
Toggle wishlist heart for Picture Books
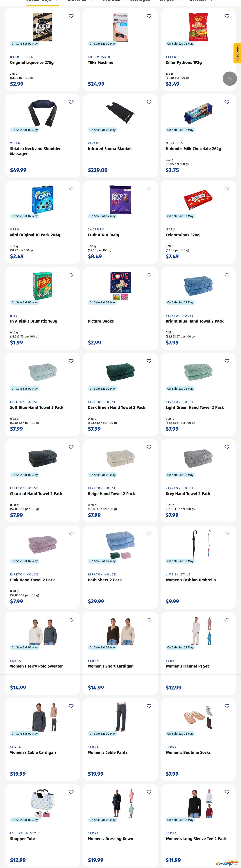tap(149, 275)
